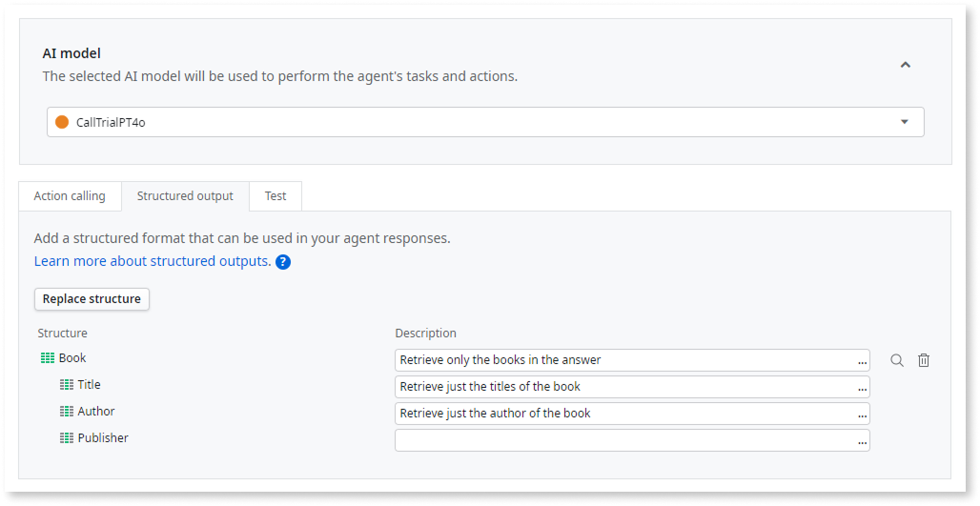The image size is (980, 506).
Task: Open the Author description ellipsis editor
Action: click(x=862, y=414)
